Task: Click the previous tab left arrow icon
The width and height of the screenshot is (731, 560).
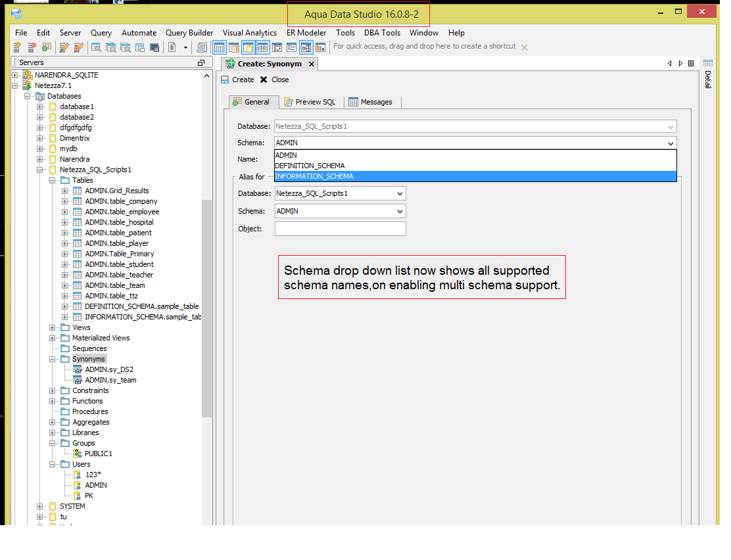Action: 669,63
